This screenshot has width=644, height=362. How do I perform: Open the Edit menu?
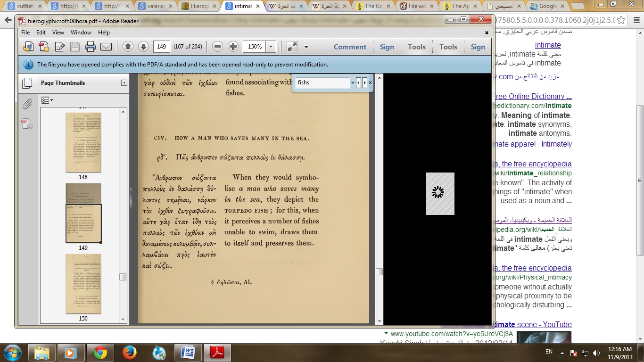tap(41, 33)
